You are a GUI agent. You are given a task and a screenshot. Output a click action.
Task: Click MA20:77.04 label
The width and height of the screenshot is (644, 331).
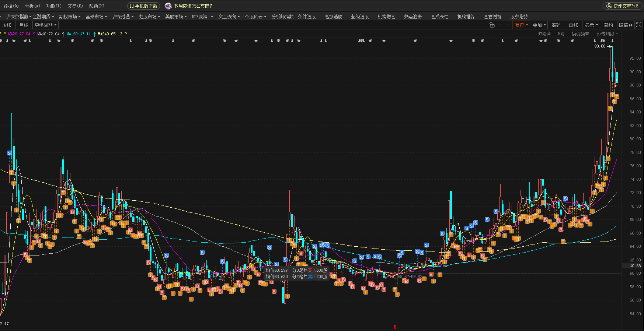pos(20,34)
